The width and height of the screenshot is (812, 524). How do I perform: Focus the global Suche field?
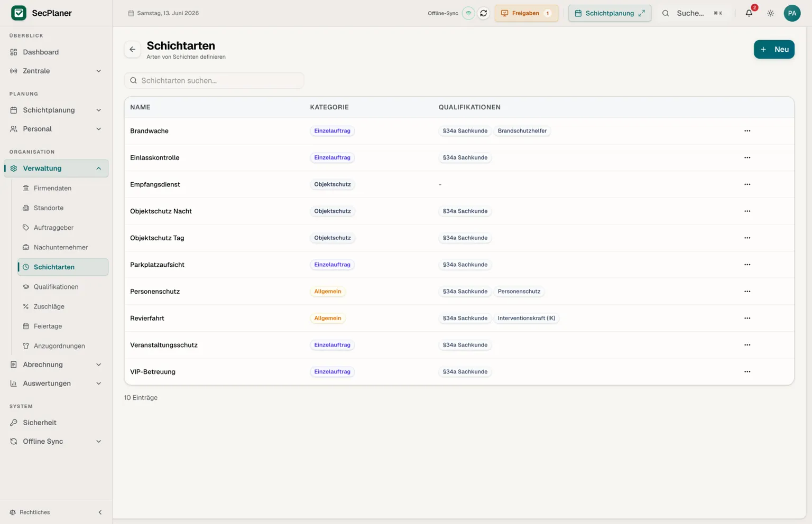tap(694, 13)
